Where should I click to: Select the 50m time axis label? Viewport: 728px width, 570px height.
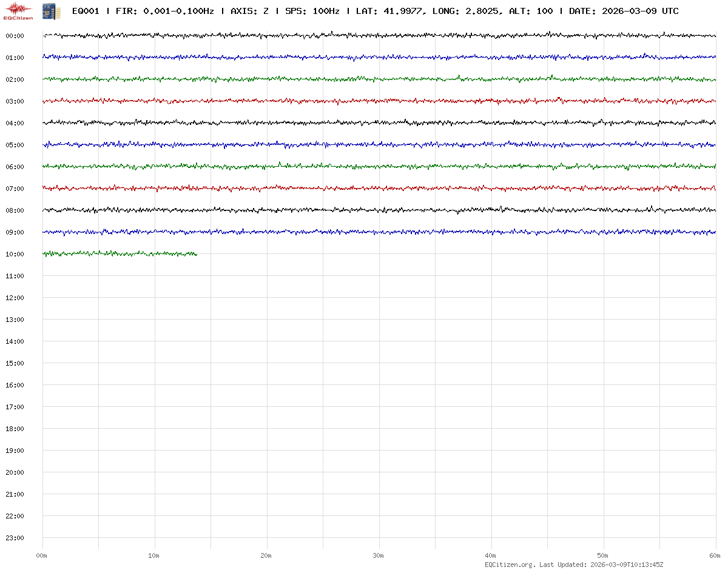(603, 555)
